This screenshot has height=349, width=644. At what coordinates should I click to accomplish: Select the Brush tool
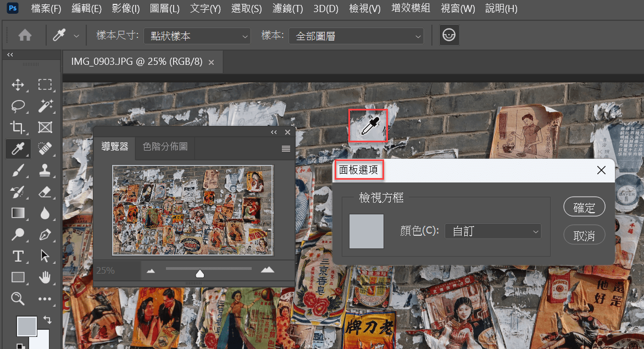click(18, 170)
